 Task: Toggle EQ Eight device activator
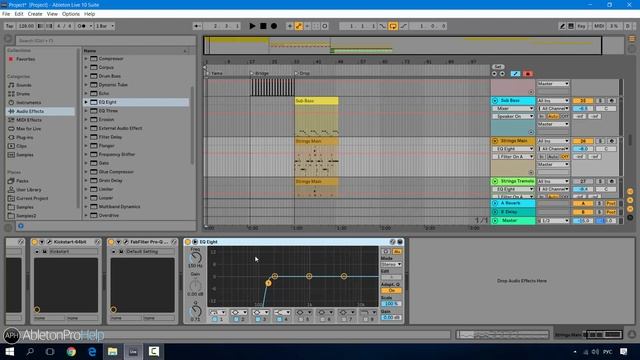pos(188,242)
